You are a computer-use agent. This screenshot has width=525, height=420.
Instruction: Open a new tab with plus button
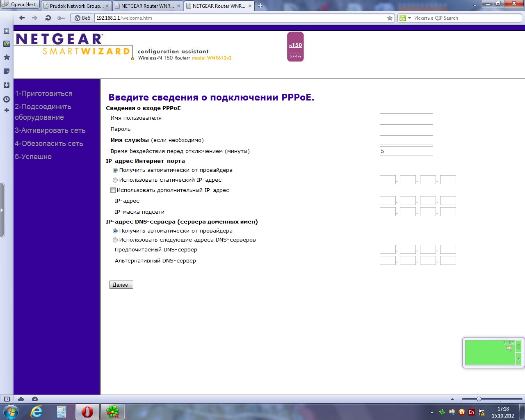(x=260, y=6)
